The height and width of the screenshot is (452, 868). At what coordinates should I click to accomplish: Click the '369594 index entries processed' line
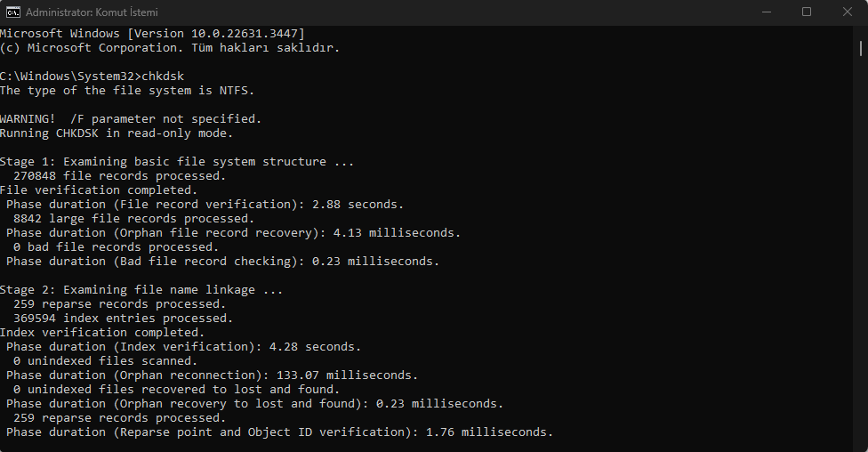click(123, 318)
